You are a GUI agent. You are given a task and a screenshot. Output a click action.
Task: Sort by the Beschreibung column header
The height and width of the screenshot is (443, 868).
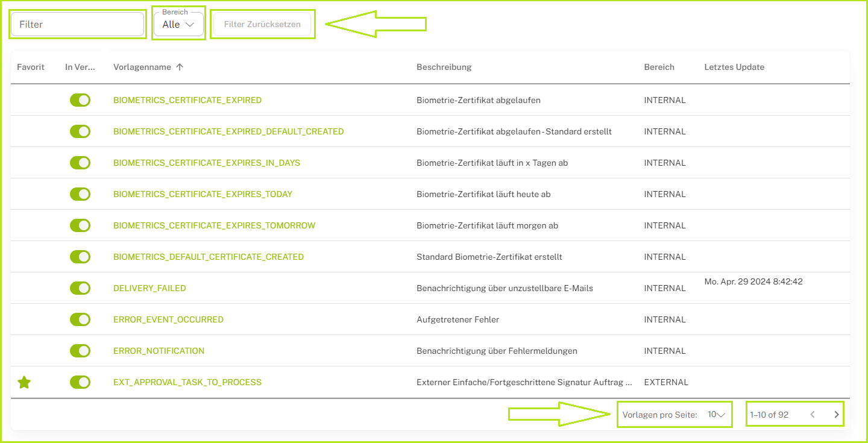point(444,68)
